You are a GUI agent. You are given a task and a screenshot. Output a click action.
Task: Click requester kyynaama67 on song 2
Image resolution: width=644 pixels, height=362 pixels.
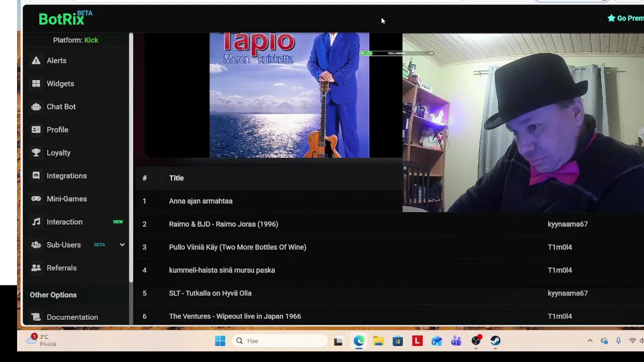point(568,224)
